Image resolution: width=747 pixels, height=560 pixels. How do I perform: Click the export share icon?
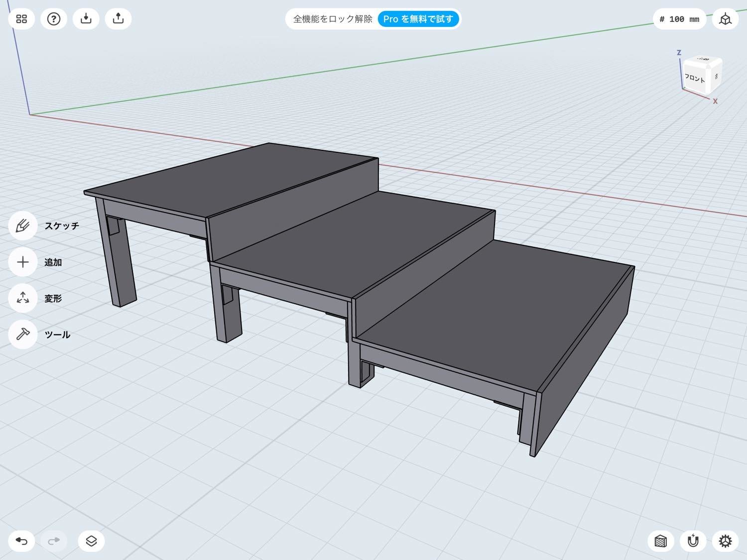coord(118,19)
